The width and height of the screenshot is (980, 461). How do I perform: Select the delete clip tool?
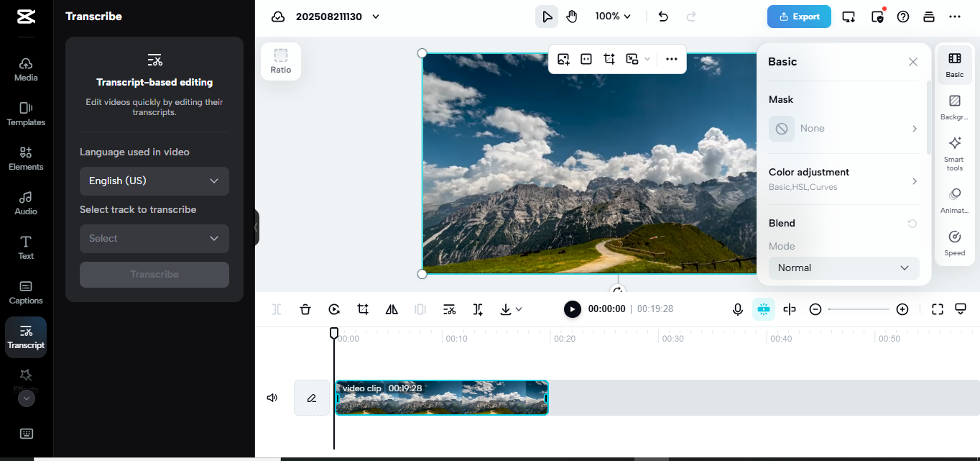pos(305,309)
